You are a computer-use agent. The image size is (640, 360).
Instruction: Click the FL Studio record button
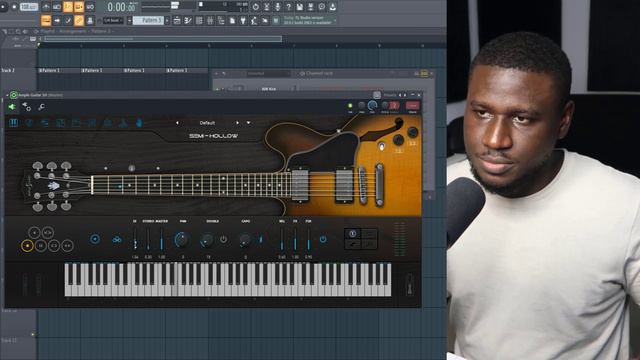point(14,7)
